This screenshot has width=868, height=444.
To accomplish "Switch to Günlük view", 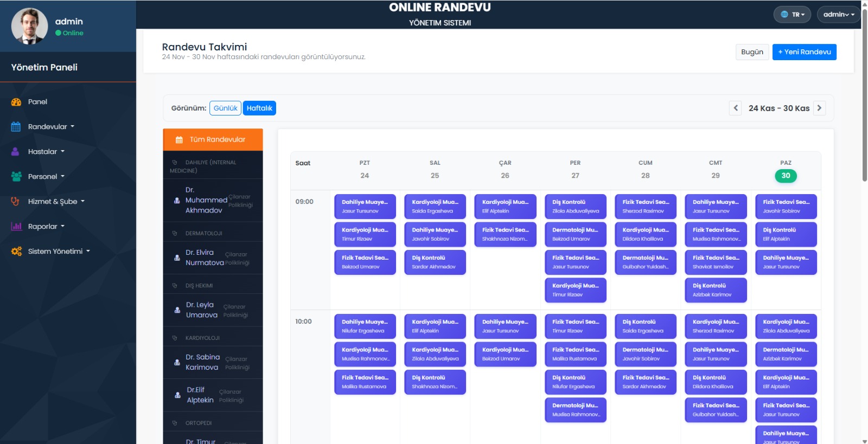I will pos(225,108).
